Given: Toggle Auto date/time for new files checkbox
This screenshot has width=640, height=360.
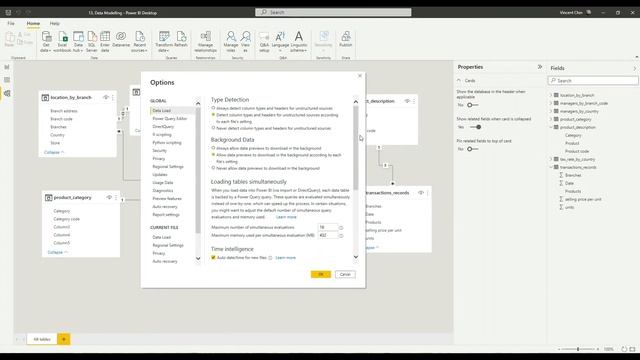Looking at the screenshot, I should [213, 258].
